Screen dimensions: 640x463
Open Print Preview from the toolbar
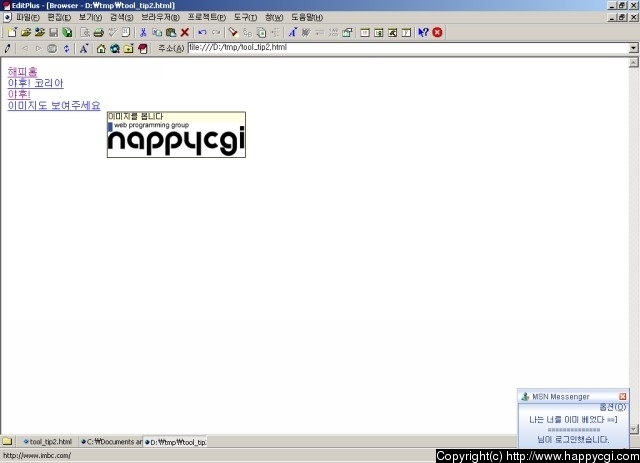[x=85, y=33]
